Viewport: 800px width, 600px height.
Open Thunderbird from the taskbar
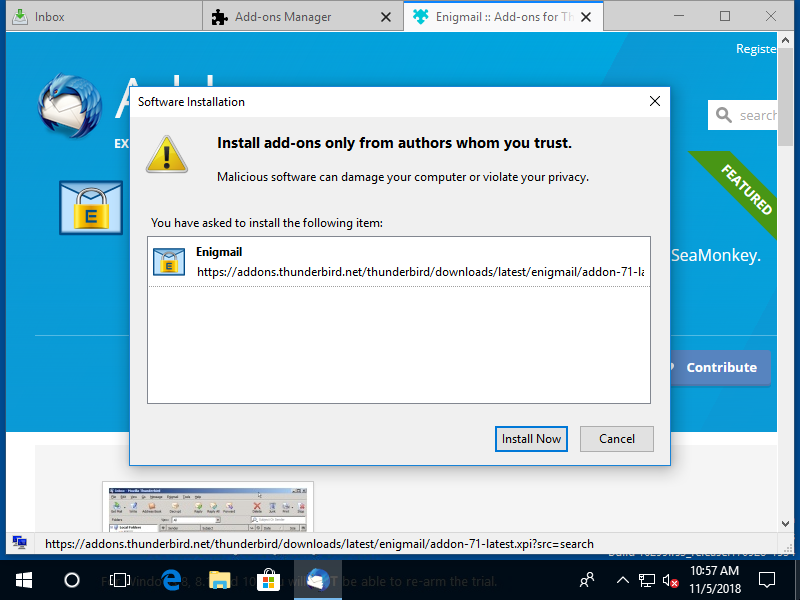(318, 579)
